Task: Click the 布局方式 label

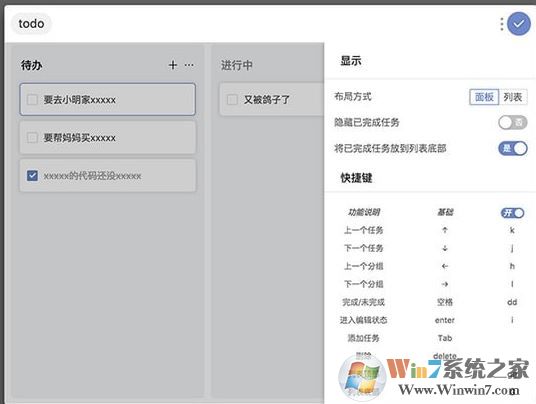Action: pos(353,96)
